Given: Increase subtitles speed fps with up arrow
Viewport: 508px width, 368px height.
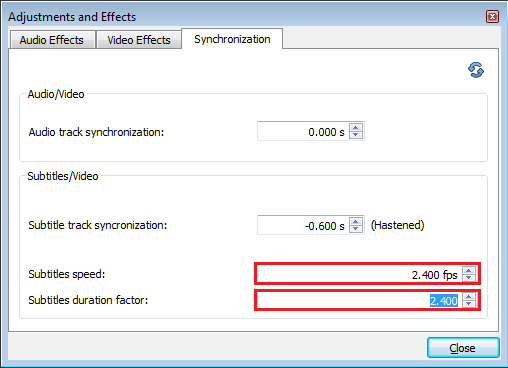Looking at the screenshot, I should (469, 270).
